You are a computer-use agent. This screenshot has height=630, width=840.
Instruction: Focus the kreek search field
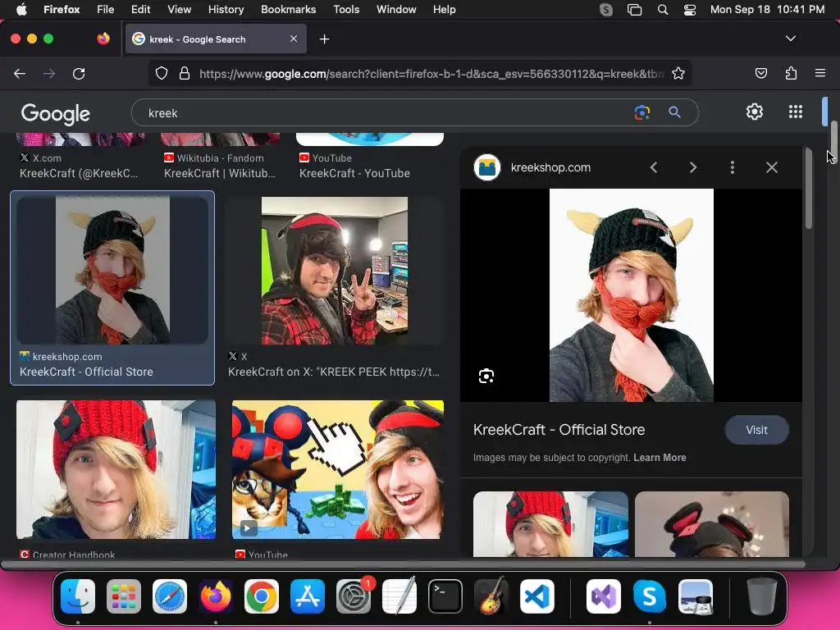386,113
